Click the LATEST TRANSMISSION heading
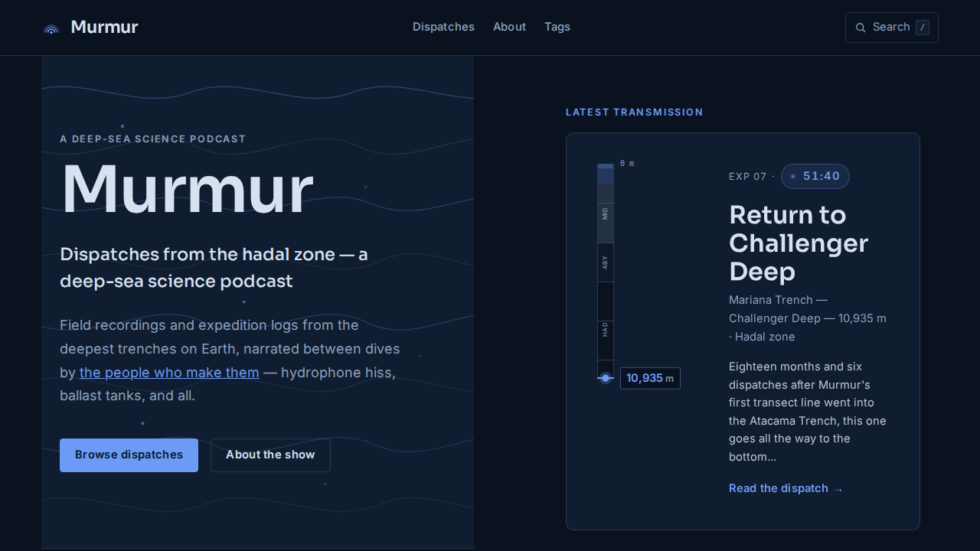 coord(634,112)
